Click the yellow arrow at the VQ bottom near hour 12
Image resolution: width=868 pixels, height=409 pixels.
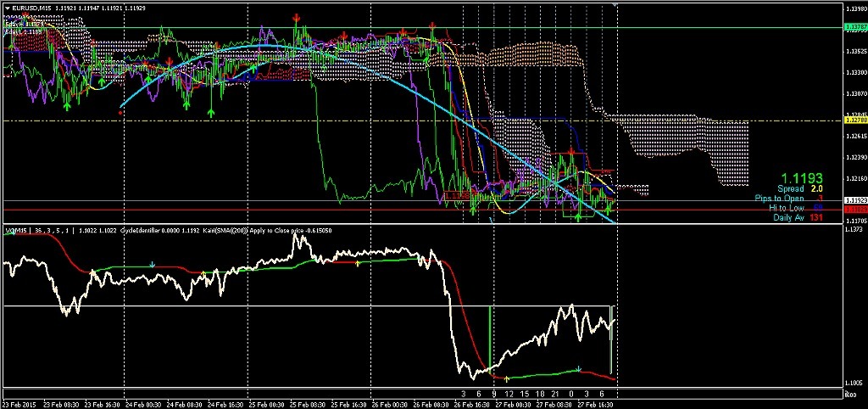pyautogui.click(x=507, y=379)
